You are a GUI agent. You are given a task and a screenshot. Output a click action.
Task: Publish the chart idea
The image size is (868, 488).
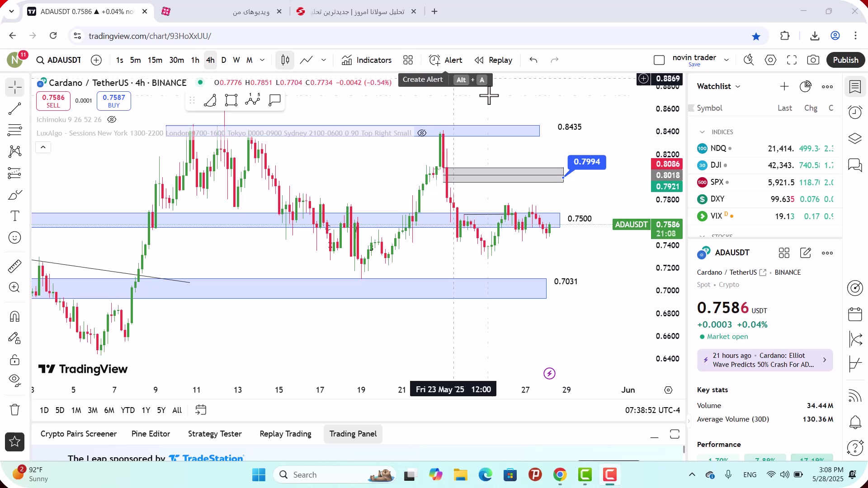(845, 60)
